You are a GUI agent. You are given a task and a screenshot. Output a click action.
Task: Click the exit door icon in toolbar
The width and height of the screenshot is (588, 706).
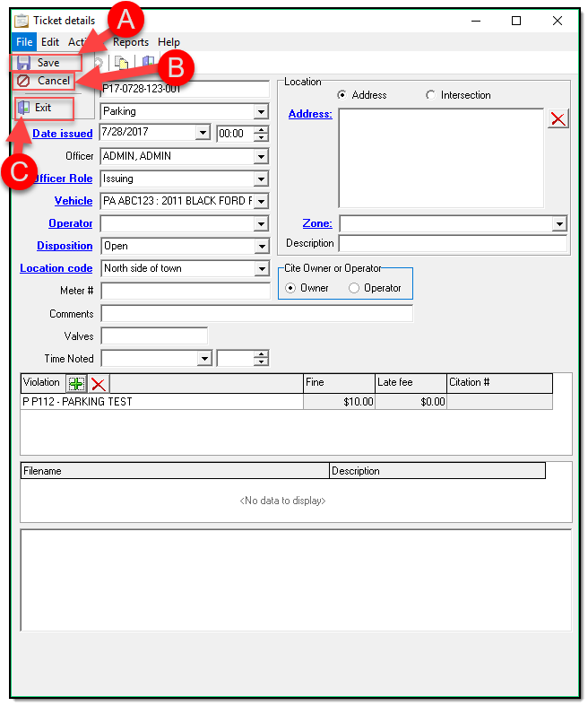pos(148,63)
